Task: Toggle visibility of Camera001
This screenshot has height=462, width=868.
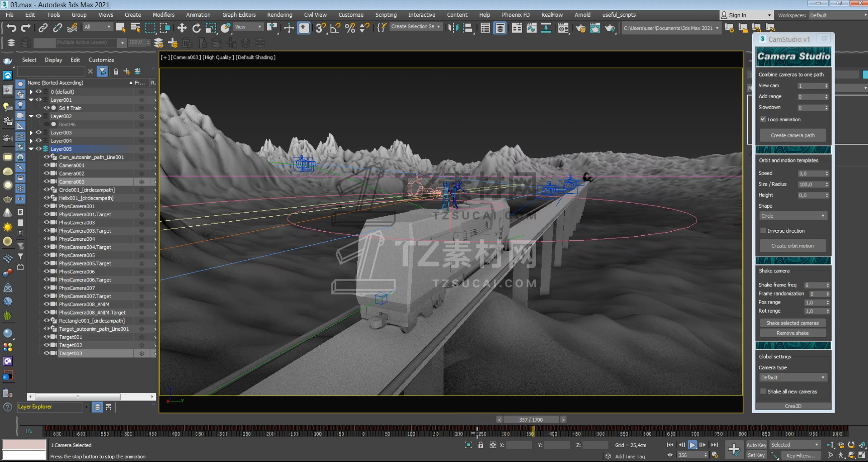Action: point(47,165)
